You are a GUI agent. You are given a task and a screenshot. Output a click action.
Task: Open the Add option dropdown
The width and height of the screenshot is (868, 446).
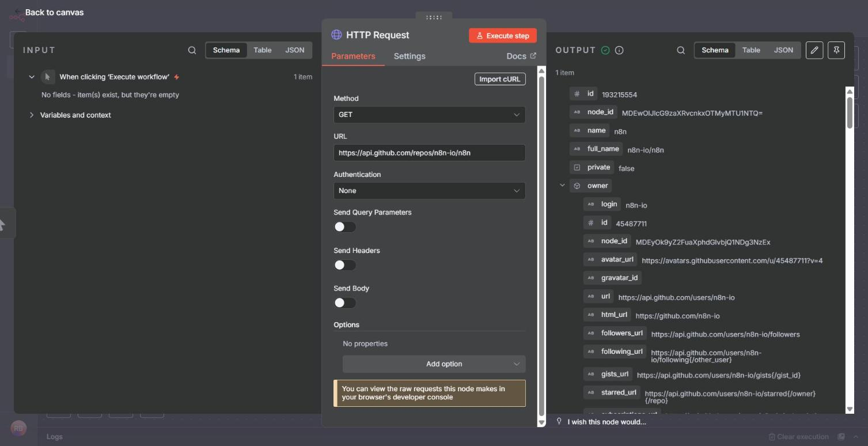(434, 364)
